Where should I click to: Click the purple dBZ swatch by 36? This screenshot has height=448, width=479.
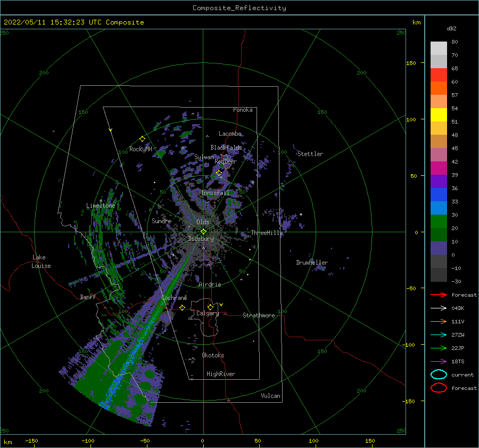tap(439, 181)
